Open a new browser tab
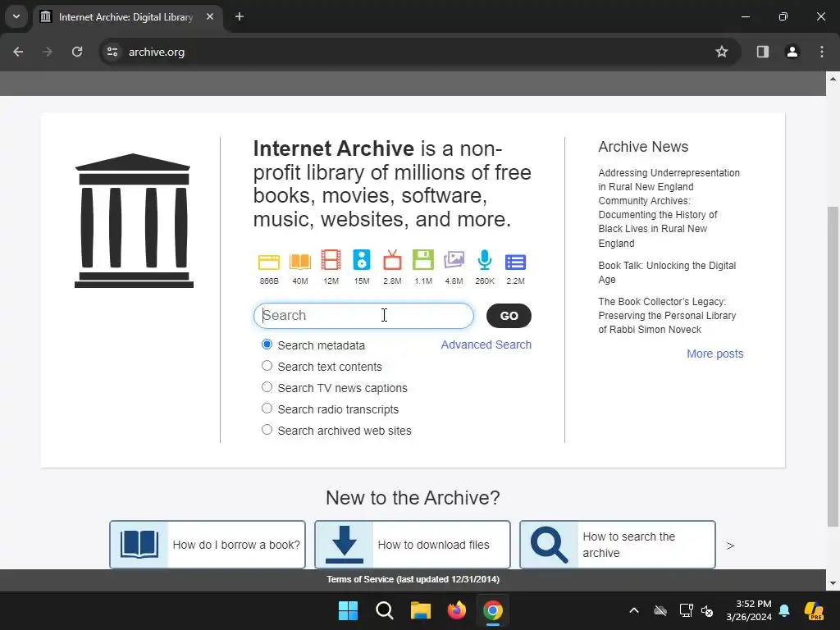 pos(240,16)
